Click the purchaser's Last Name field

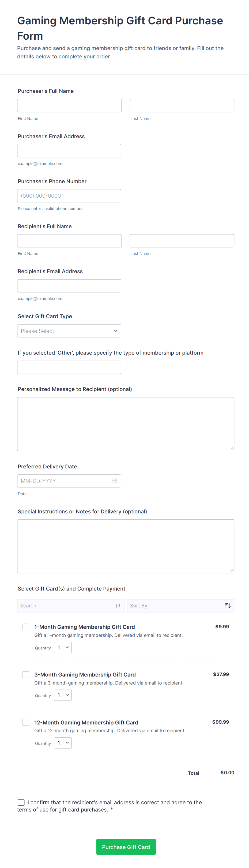[182, 106]
